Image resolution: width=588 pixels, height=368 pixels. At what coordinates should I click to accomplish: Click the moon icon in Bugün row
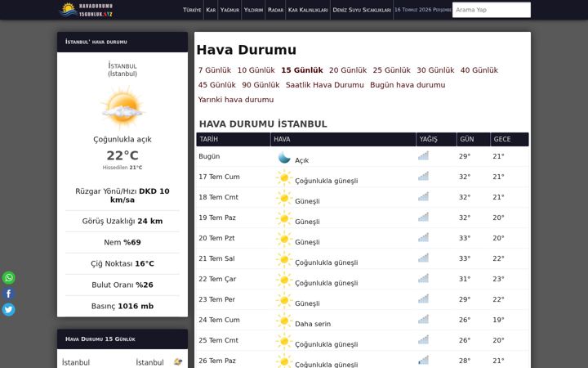click(x=284, y=157)
